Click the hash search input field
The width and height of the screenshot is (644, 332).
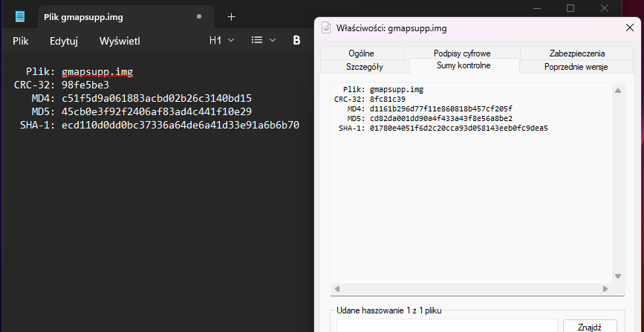pos(444,325)
